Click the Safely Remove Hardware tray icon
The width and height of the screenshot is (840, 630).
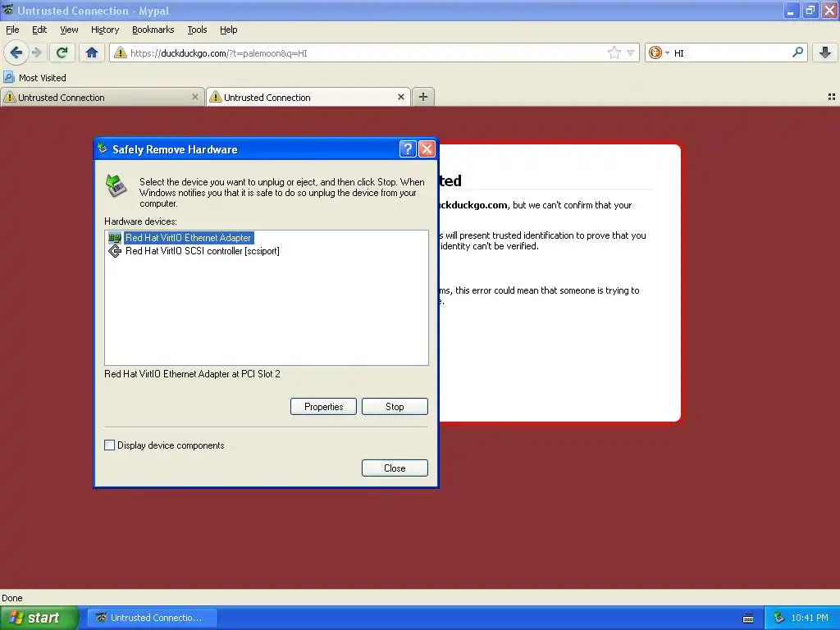[779, 618]
